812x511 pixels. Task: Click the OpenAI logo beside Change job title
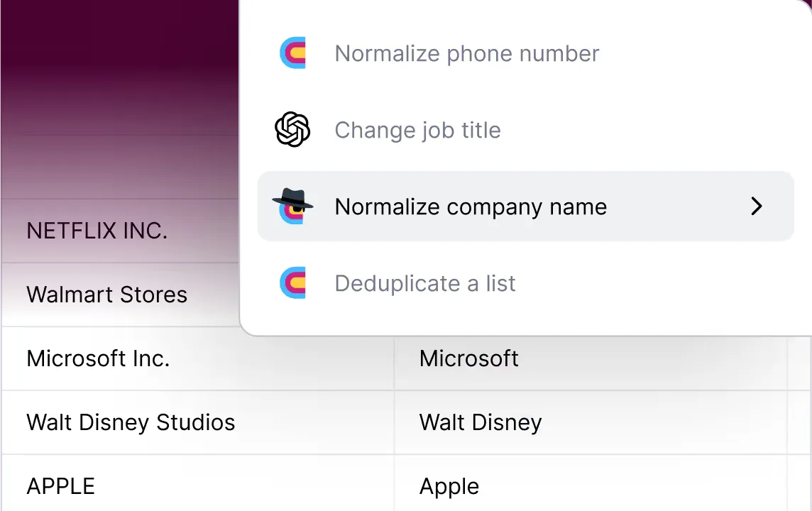pyautogui.click(x=292, y=130)
